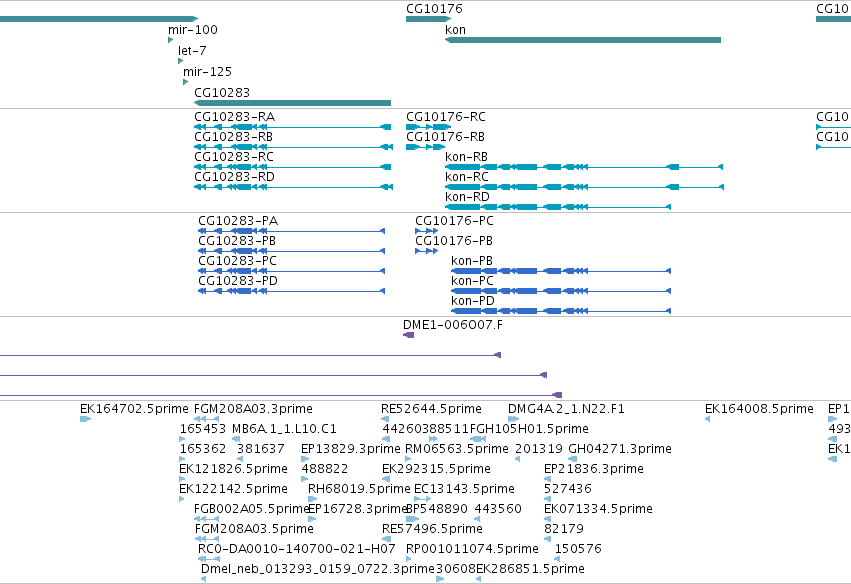Select the 488822 EST label
The image size is (851, 584).
tap(325, 469)
